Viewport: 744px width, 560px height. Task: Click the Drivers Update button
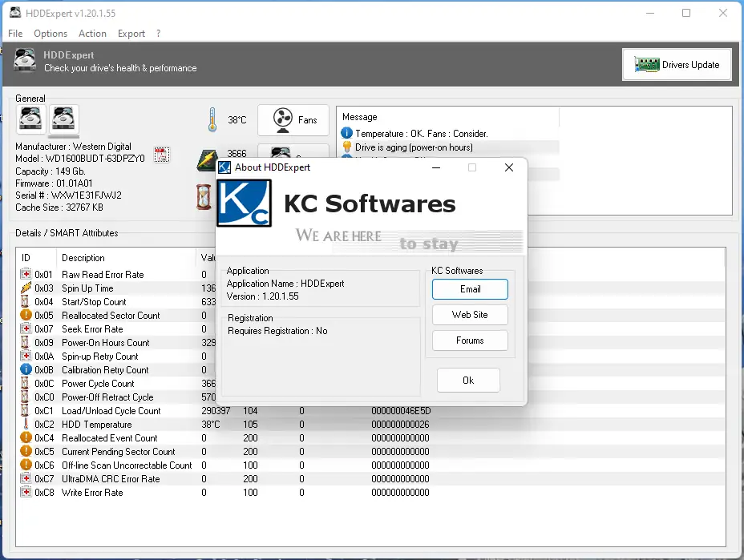click(x=677, y=64)
